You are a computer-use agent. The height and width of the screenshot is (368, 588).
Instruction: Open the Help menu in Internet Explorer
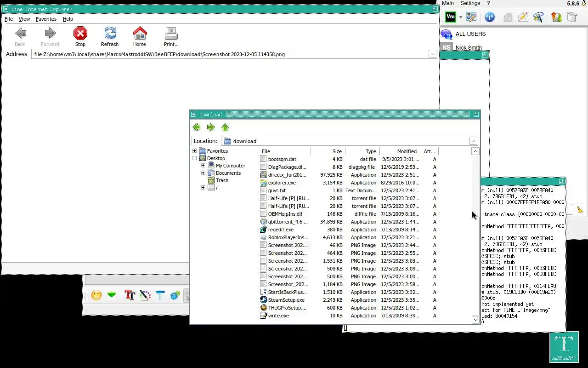(x=68, y=19)
